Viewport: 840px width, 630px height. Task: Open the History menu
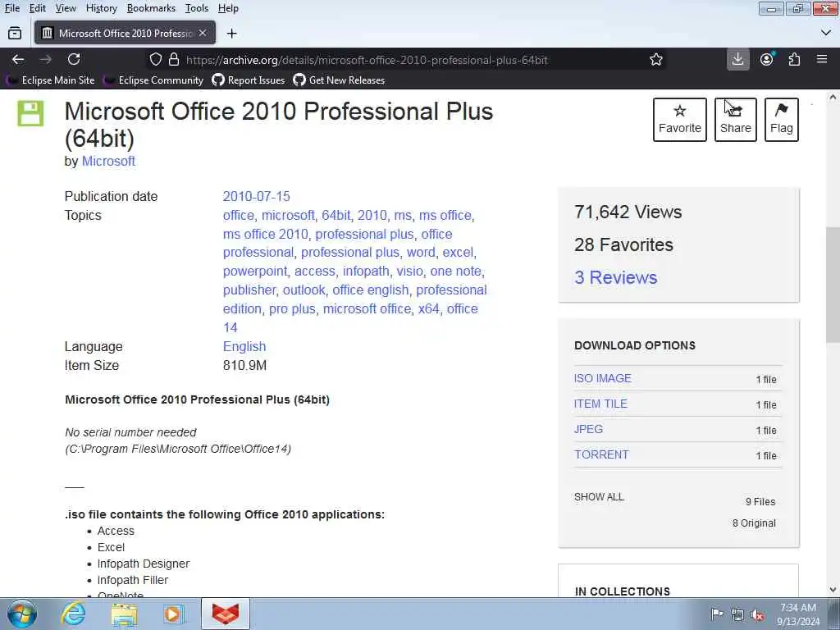coord(101,8)
